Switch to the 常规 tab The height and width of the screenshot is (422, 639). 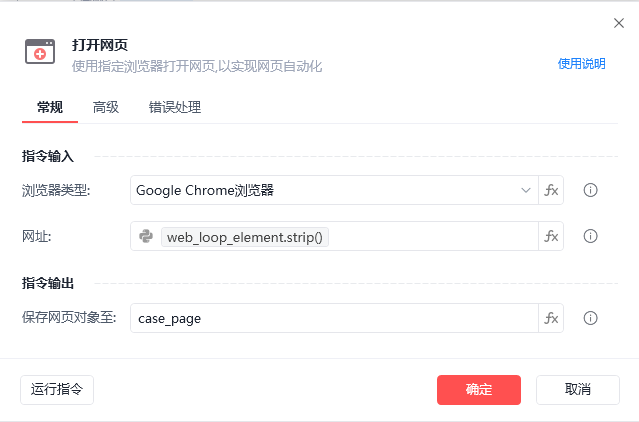click(x=50, y=107)
